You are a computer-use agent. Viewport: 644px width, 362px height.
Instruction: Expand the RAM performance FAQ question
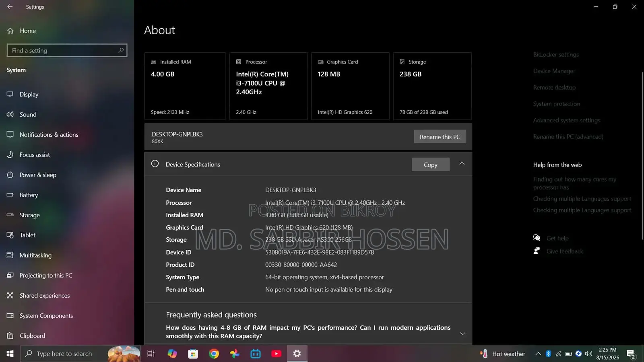click(x=462, y=333)
